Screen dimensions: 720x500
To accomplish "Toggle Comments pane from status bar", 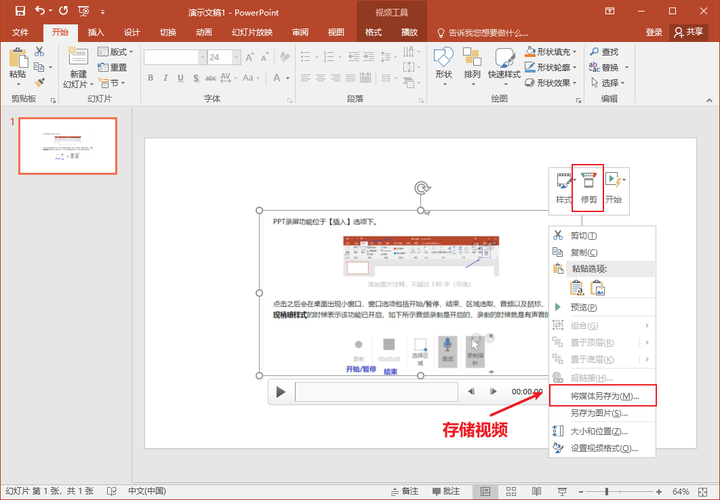I will click(x=446, y=491).
